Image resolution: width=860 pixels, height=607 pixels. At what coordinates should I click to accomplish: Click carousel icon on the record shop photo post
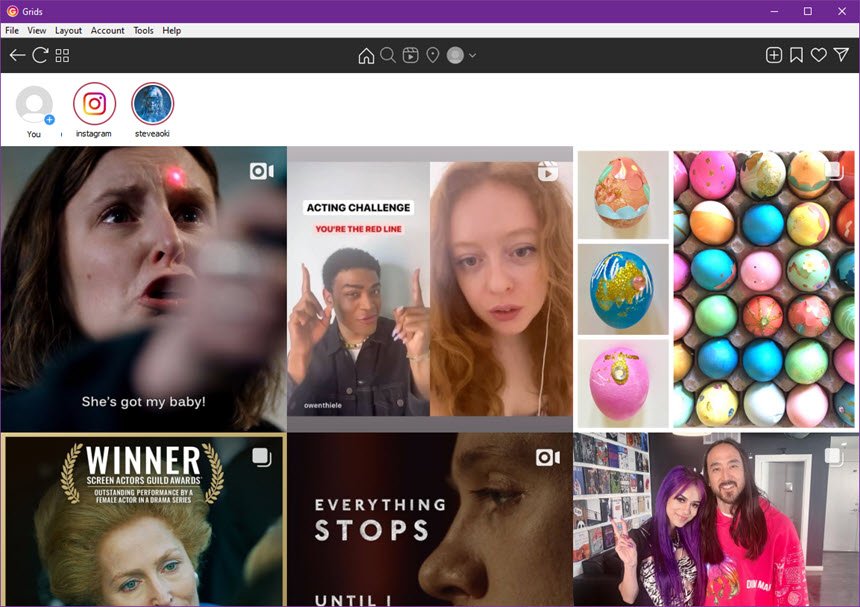(834, 457)
